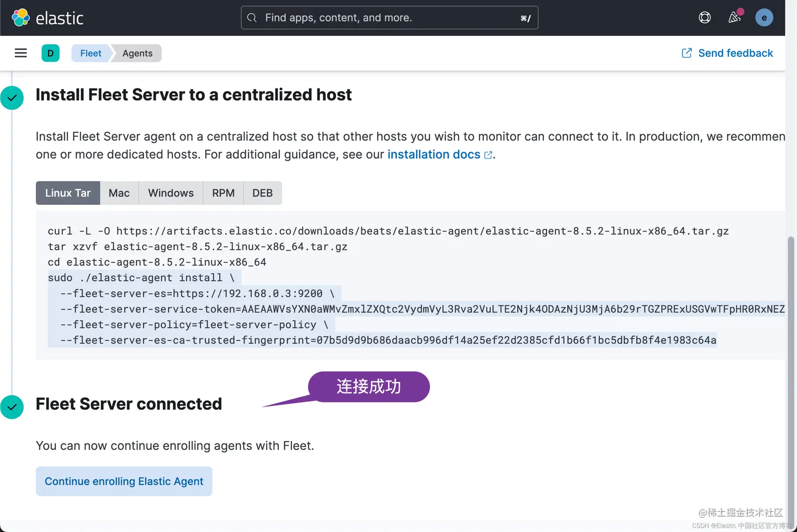Focus the Find apps search field

click(x=390, y=18)
